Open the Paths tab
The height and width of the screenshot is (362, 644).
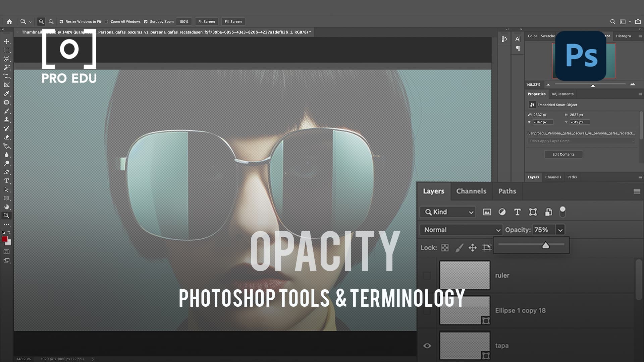(x=507, y=191)
